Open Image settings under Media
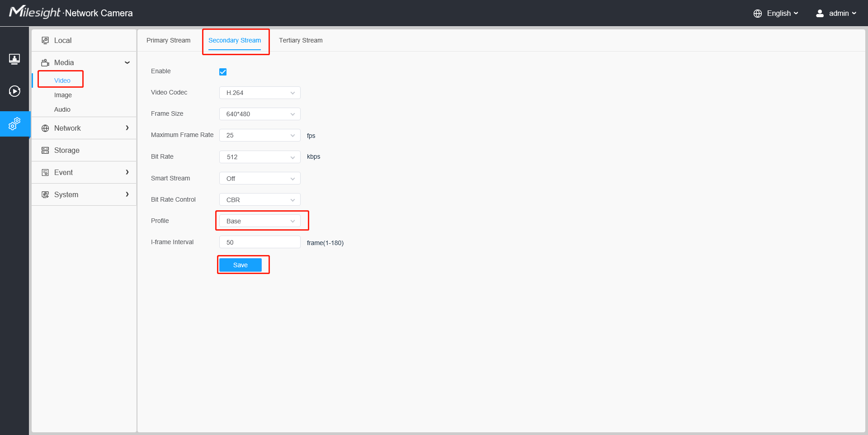Screen dimensions: 868x435 [63, 95]
